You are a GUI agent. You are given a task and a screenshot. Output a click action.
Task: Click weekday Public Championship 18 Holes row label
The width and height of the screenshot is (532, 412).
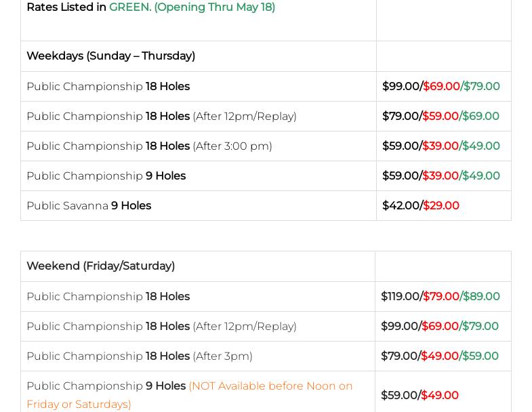[x=108, y=87]
